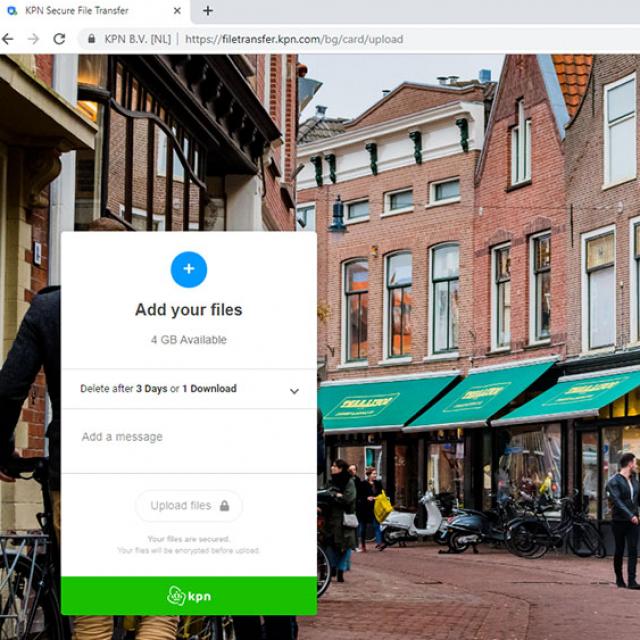640x640 pixels.
Task: Click the address bar padlock security icon
Action: click(91, 39)
